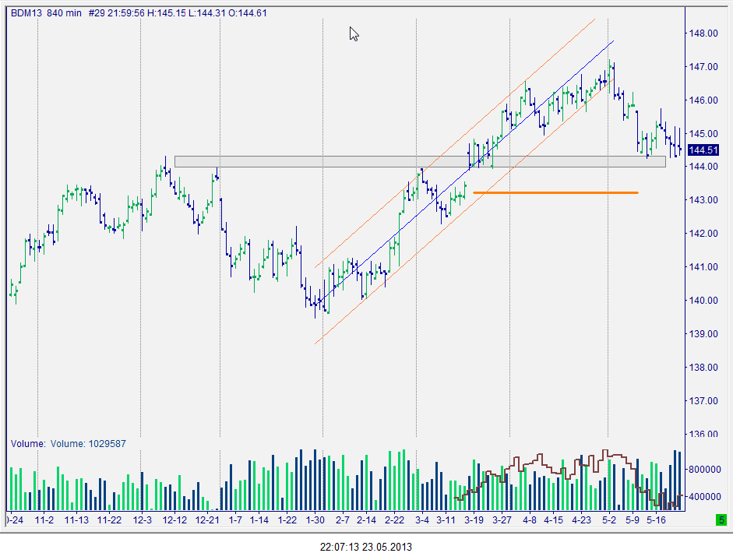Click the 147.00 price axis label
The width and height of the screenshot is (733, 560).
703,67
